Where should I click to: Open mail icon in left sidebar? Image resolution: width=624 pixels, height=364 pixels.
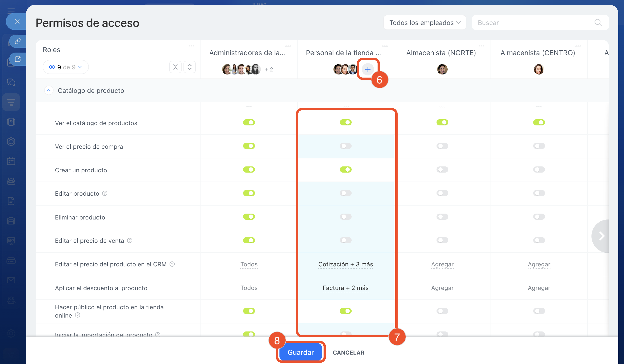click(x=11, y=280)
